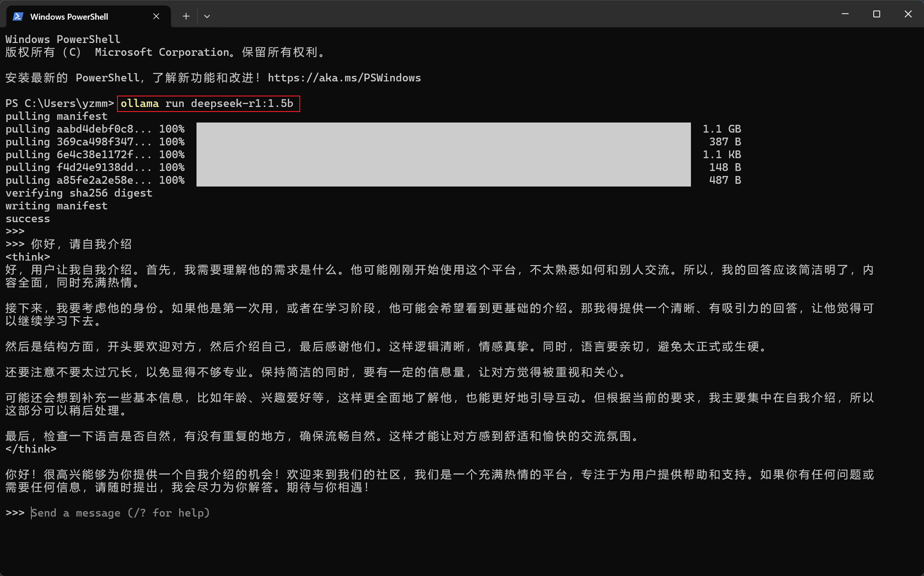The width and height of the screenshot is (924, 576).
Task: Click the 'ollama run deepseek-r1:1.5b' command text
Action: [207, 103]
